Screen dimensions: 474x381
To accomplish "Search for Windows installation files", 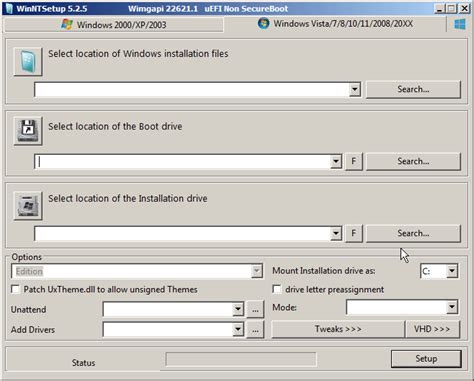I will [x=413, y=89].
